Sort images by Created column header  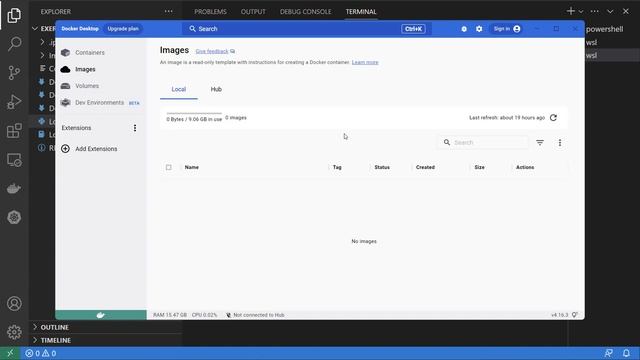pyautogui.click(x=425, y=167)
